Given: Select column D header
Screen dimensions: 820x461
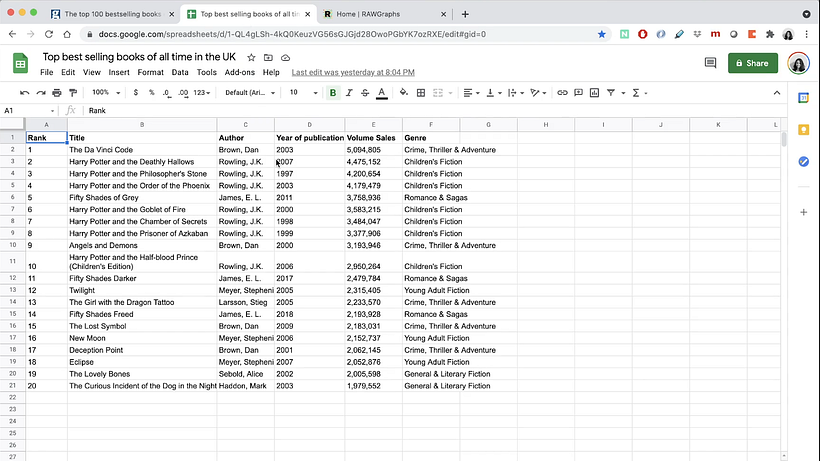Looking at the screenshot, I should point(310,124).
